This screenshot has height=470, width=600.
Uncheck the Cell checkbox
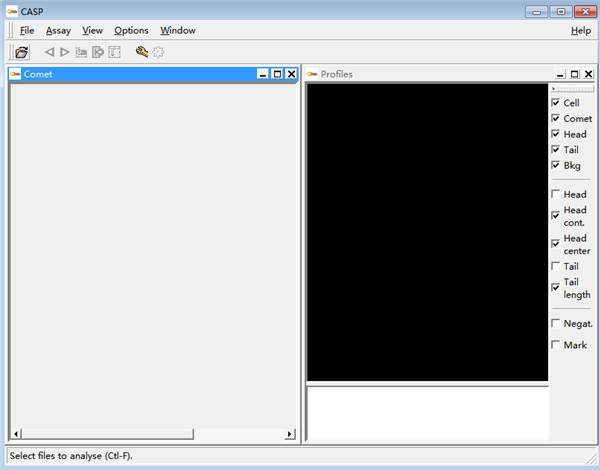(x=556, y=103)
